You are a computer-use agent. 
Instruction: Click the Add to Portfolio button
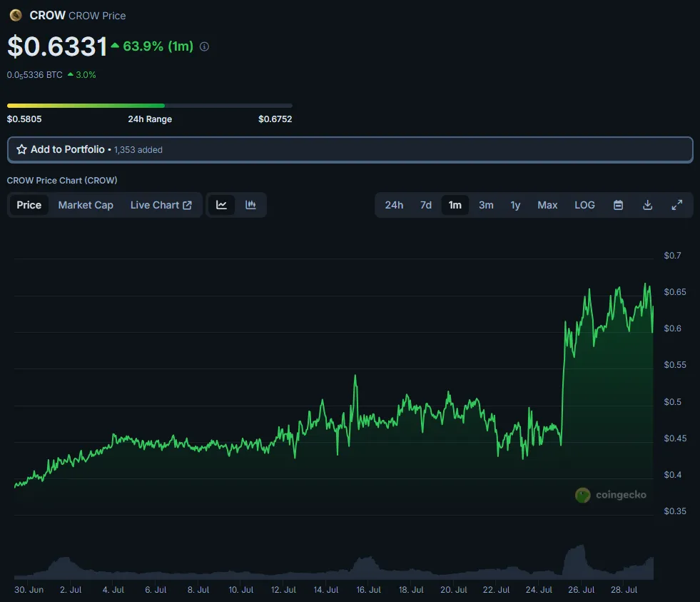[350, 150]
